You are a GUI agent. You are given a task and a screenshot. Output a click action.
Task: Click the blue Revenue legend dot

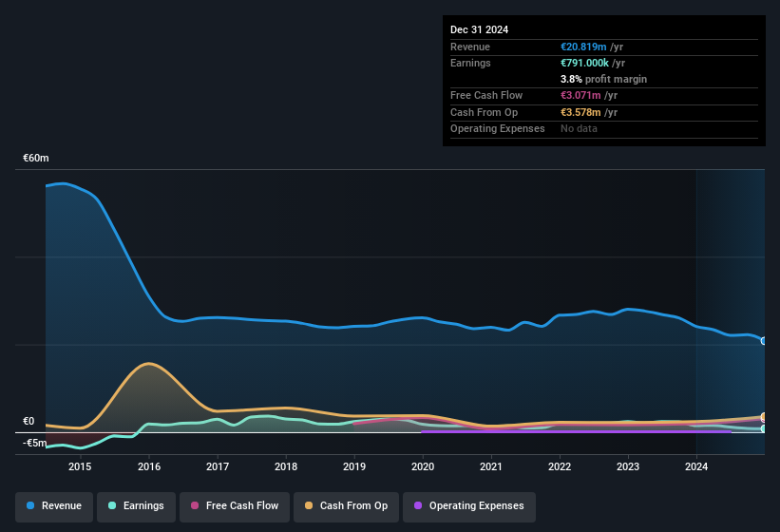[x=30, y=505]
